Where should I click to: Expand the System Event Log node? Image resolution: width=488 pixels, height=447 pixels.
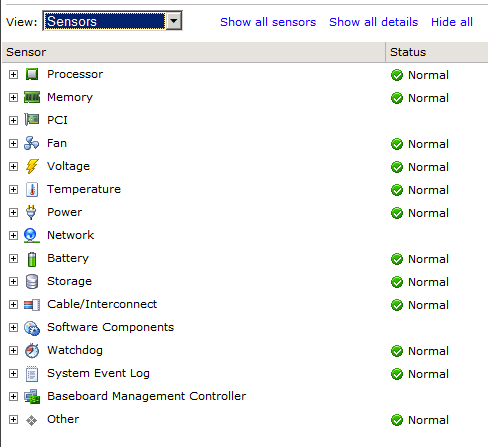pos(13,373)
